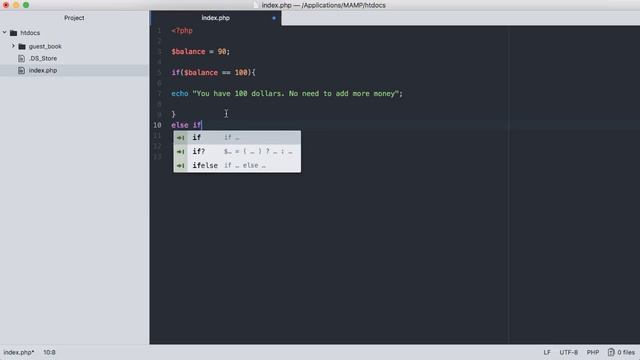This screenshot has height=360, width=640.
Task: Click snippet arrow icon beside 'ifelse' suggestion
Action: click(x=180, y=165)
